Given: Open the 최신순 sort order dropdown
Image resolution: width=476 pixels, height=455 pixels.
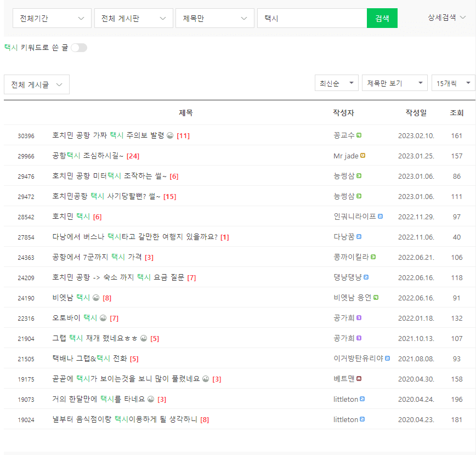Looking at the screenshot, I should coord(336,83).
